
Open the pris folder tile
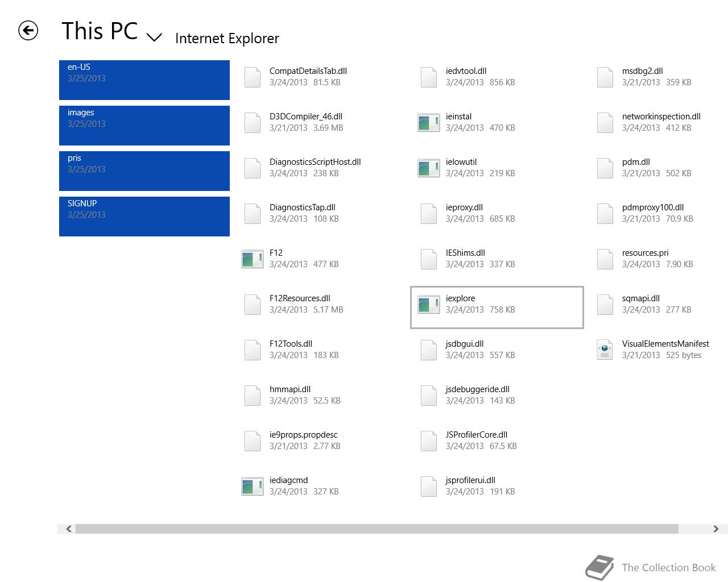(144, 171)
